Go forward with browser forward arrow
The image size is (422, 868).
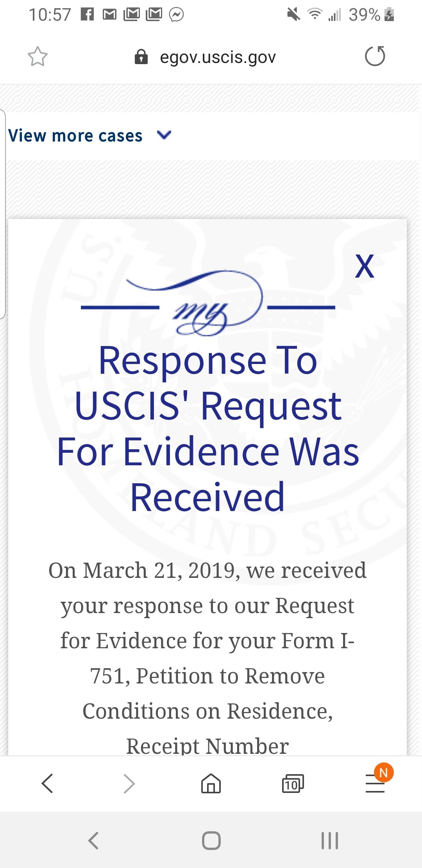(x=129, y=783)
